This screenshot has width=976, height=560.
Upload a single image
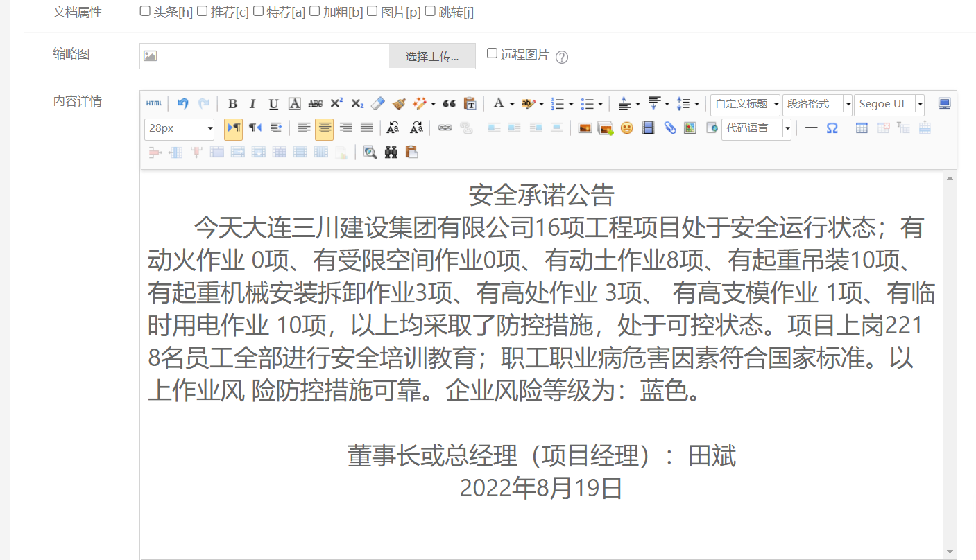(x=585, y=128)
